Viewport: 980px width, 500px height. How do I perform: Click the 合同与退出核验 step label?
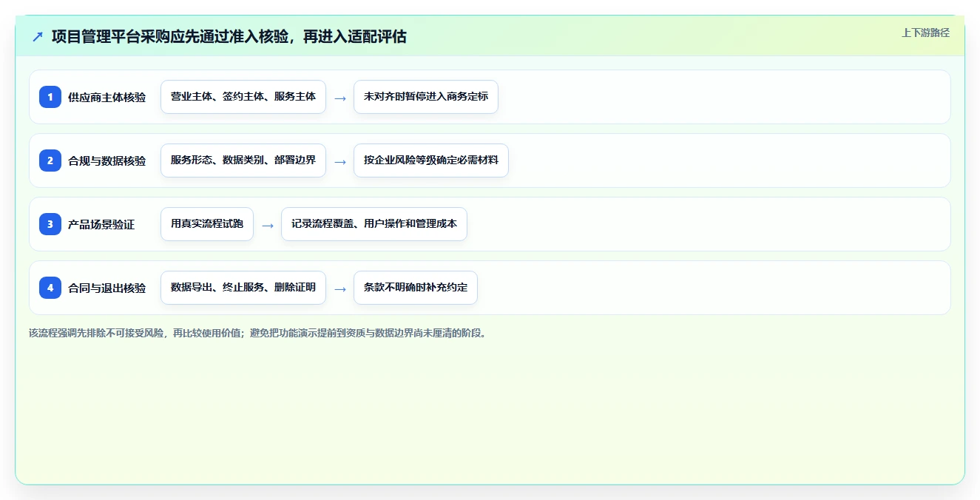[107, 288]
